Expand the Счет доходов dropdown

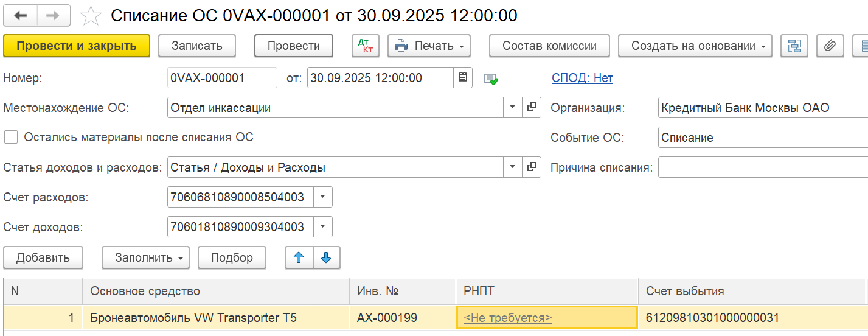tap(322, 227)
